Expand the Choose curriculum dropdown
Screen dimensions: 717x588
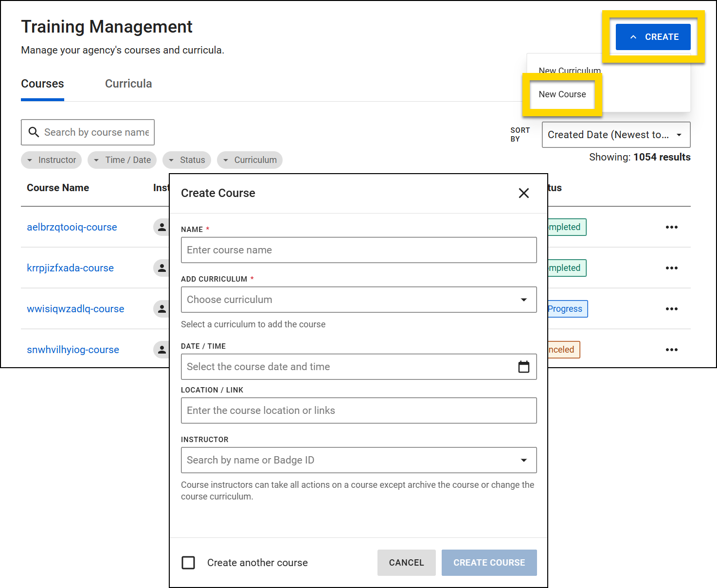point(358,300)
